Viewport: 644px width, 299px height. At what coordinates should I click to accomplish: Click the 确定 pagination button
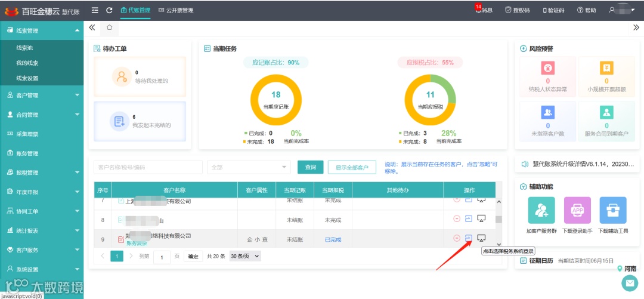click(193, 256)
